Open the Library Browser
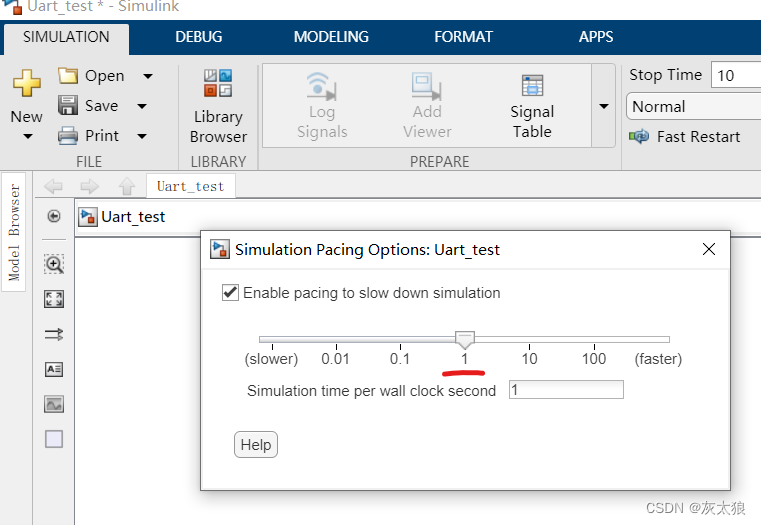The height and width of the screenshot is (525, 761). coord(218,106)
